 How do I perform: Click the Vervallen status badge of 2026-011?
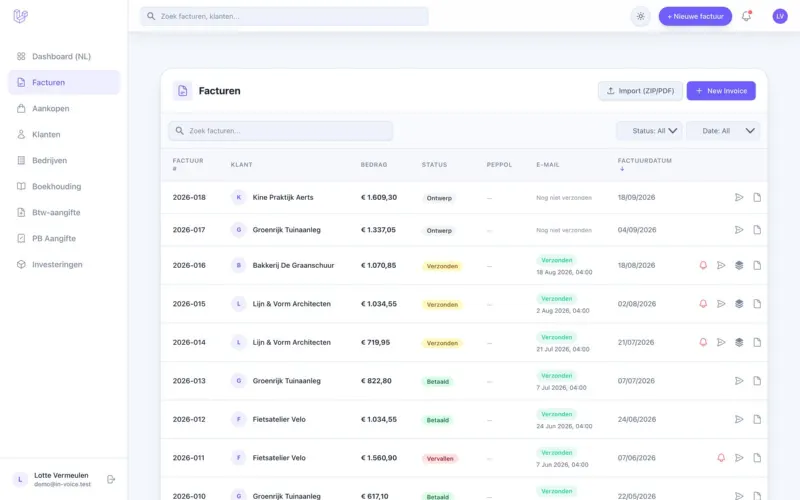click(x=440, y=459)
